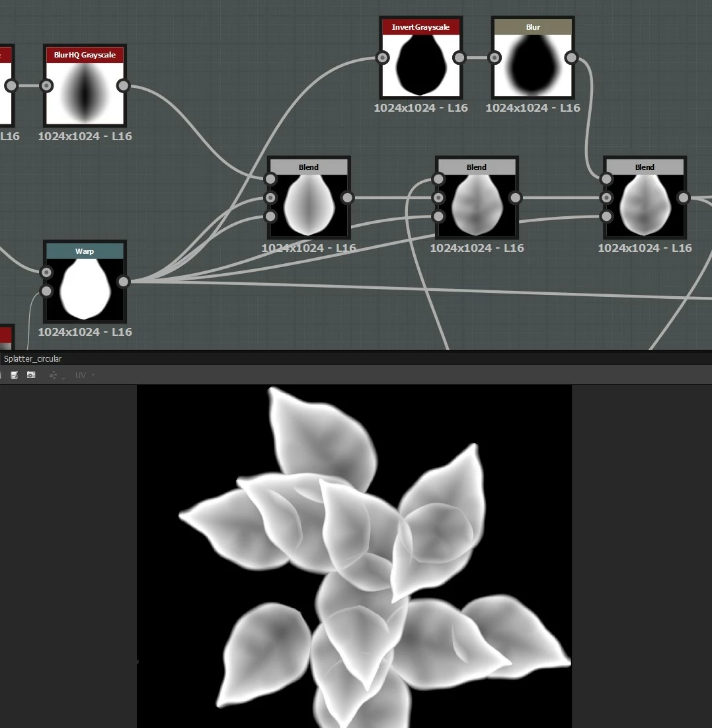The image size is (712, 728).
Task: Click the camera snapshot icon in 2D view toolbar
Action: coord(31,375)
